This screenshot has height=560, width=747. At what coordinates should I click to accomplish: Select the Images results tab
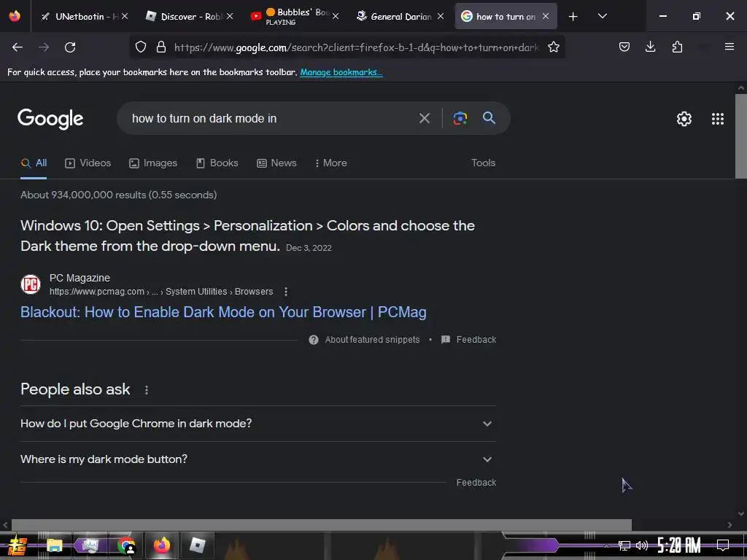tap(153, 163)
